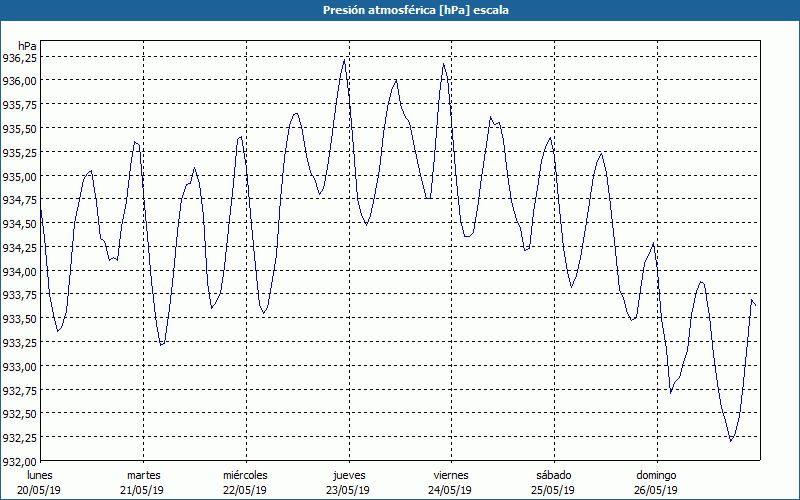Viewport: 800px width, 500px height.
Task: Select the 933,00 axis value
Action: 20,366
